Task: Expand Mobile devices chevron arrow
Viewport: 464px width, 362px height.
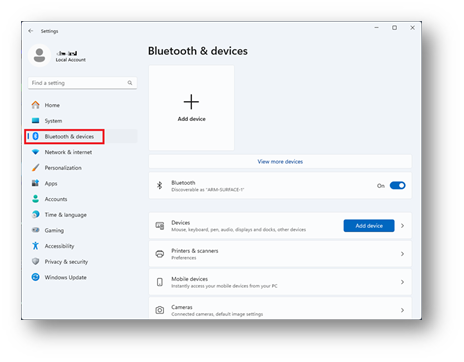Action: pos(402,282)
